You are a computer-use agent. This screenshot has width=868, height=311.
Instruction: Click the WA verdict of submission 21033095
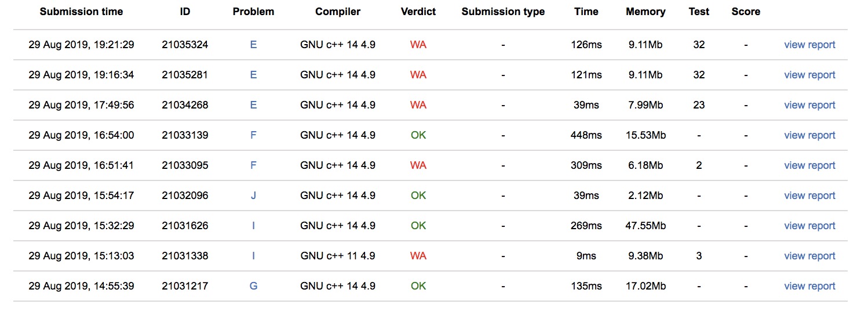click(418, 165)
